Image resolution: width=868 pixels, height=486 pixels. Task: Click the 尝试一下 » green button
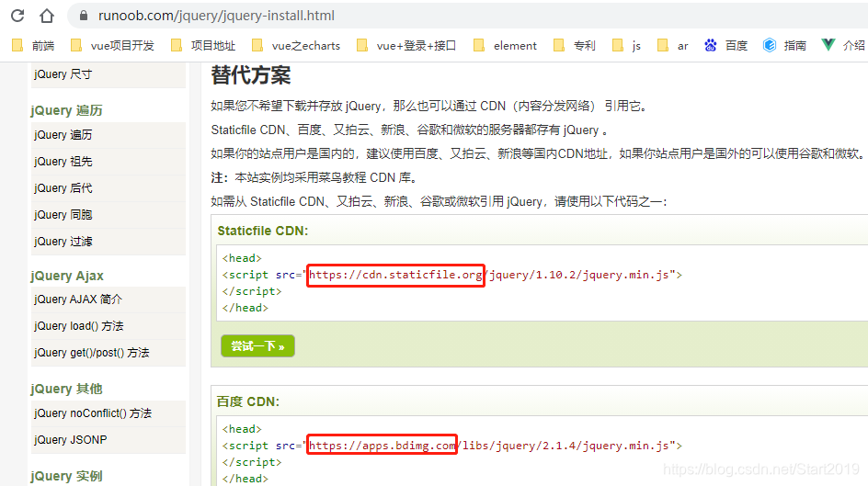click(x=257, y=346)
